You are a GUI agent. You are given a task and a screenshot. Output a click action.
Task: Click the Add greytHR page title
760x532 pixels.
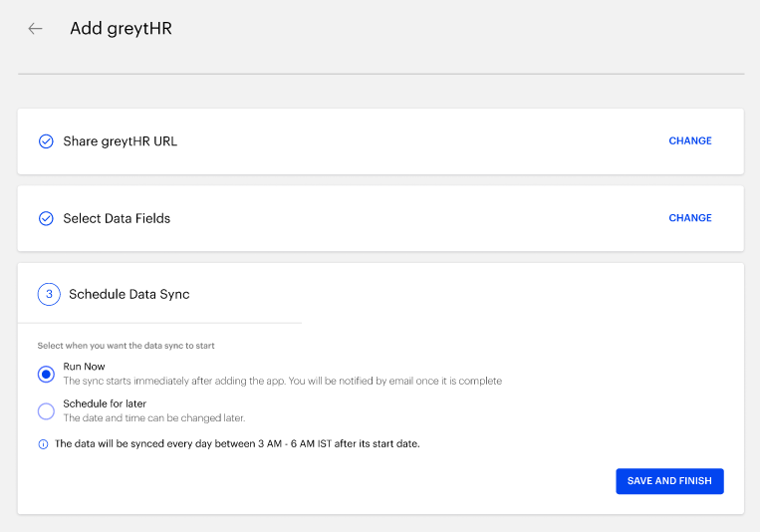coord(121,29)
